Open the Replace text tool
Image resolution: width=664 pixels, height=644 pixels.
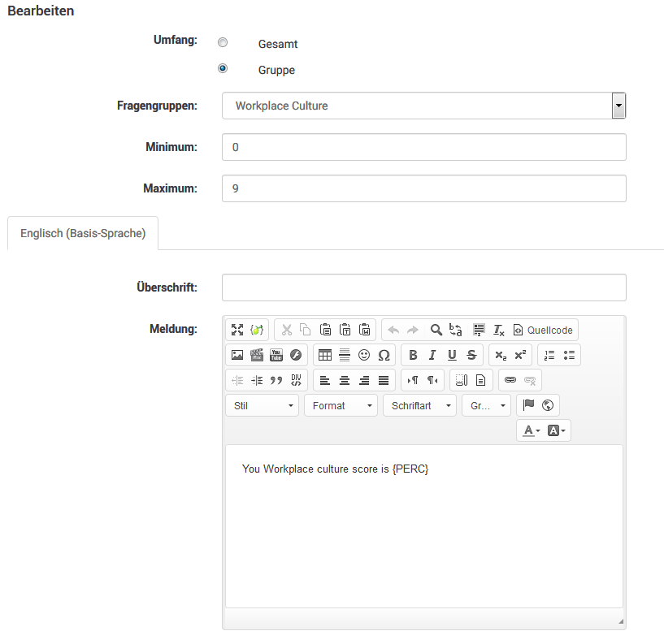(456, 330)
